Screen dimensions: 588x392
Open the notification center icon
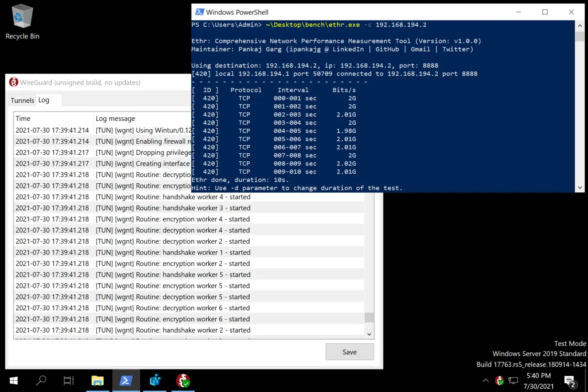(570, 381)
